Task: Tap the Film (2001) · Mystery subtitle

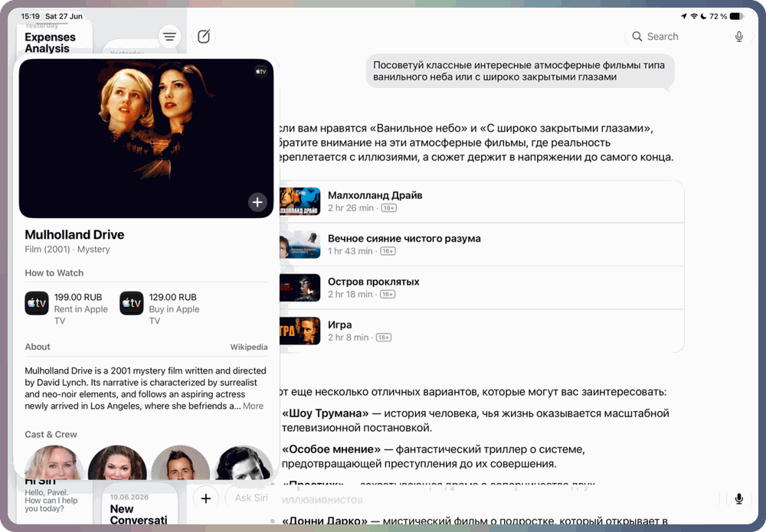Action: tap(67, 250)
